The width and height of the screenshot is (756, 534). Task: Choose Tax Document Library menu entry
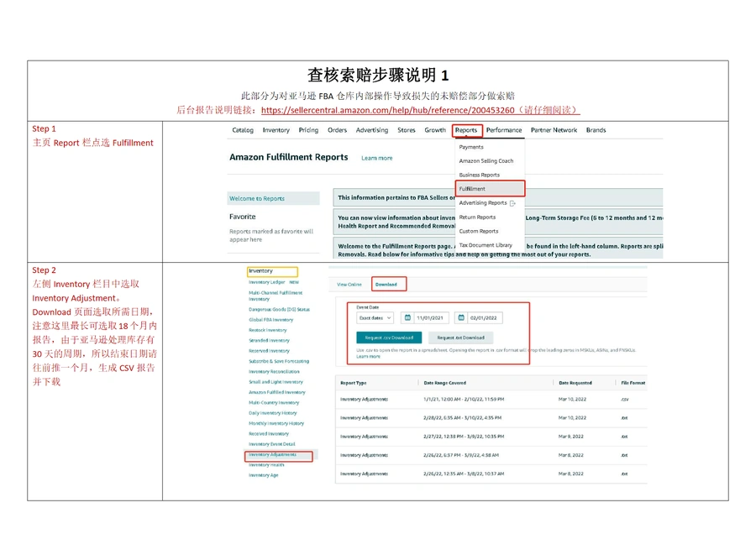486,245
